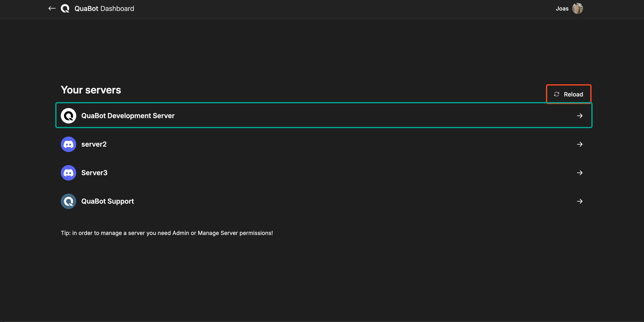Click the QuaBot logo in the header

coord(65,9)
